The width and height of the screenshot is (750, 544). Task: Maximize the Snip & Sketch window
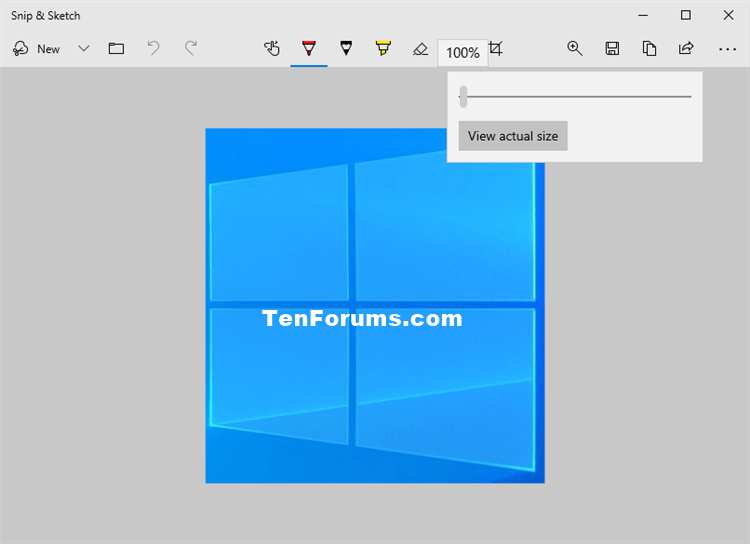point(685,15)
